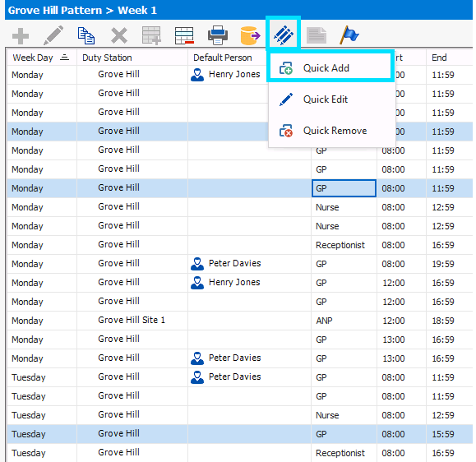
Task: Click the grey grid add-row icon
Action: coord(151,35)
